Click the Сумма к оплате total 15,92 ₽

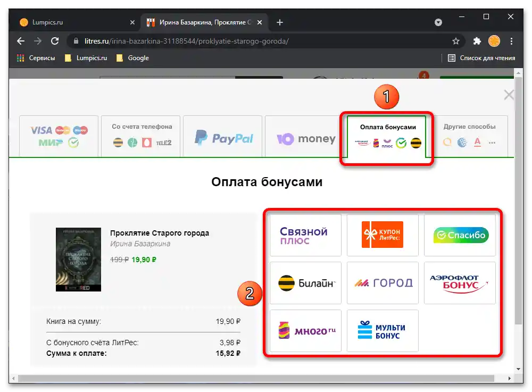(228, 353)
